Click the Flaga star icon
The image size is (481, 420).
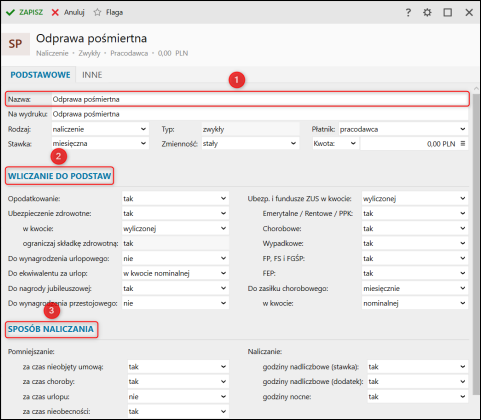tap(97, 12)
